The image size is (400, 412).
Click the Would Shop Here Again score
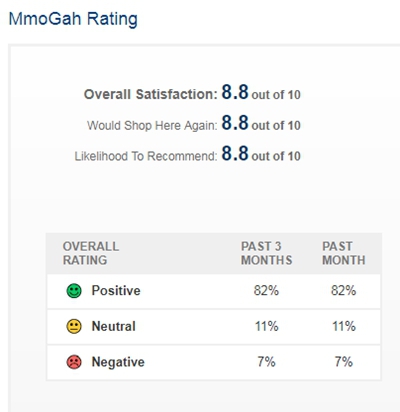[235, 123]
